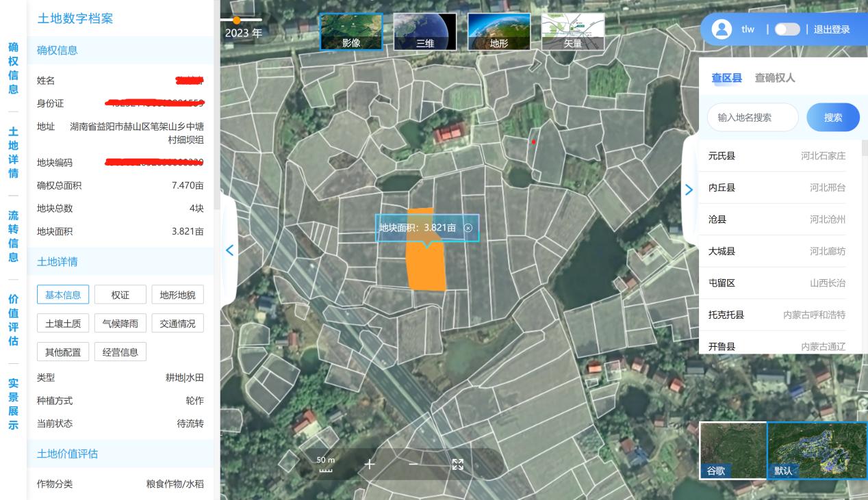Choose the 矢量 vector map layer
868x500 pixels.
573,32
